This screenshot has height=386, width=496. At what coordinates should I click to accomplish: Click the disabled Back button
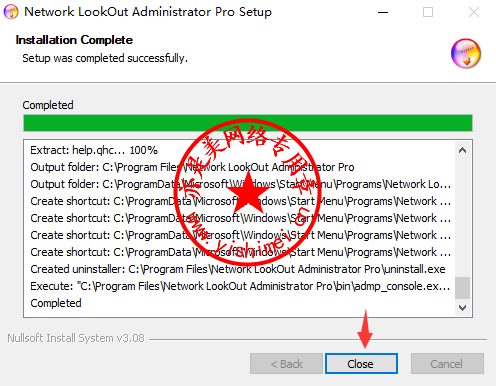point(286,364)
